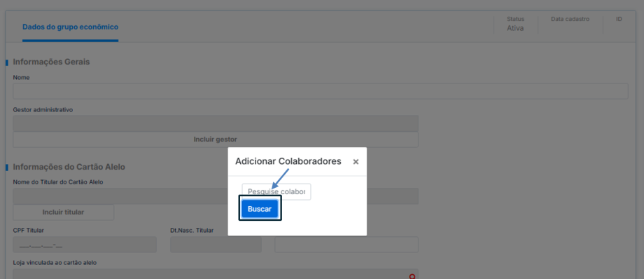Open the Dados do grupo econômico tab
Screen dimensions: 644x279
click(x=70, y=27)
